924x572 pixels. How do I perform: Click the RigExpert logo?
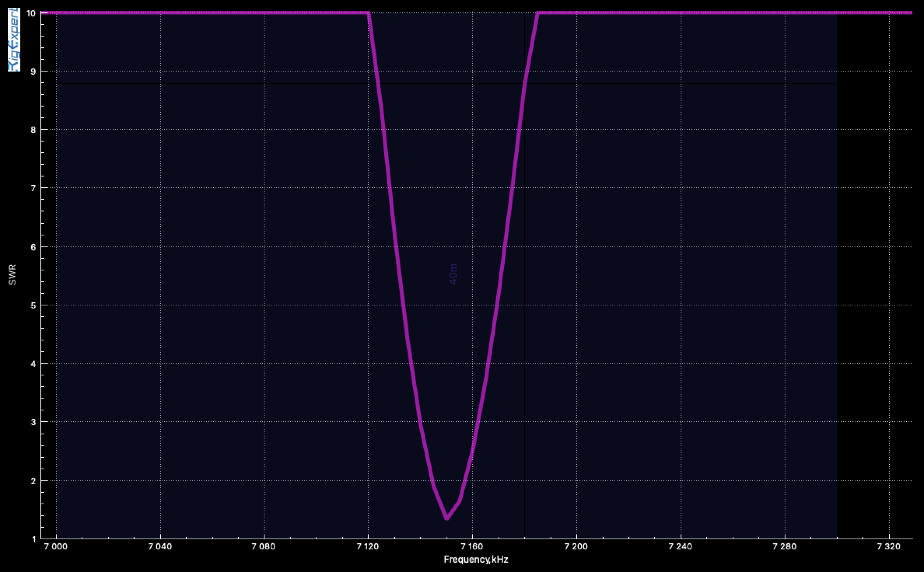click(x=14, y=40)
